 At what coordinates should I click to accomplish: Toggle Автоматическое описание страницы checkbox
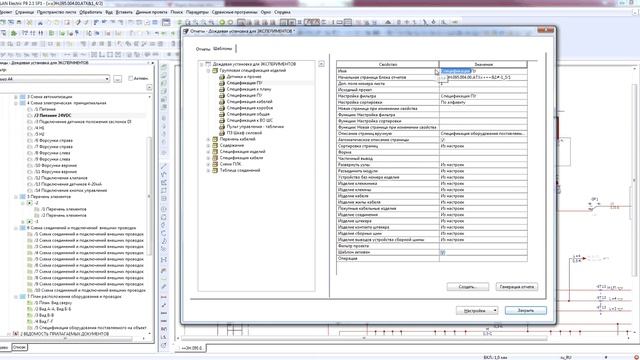[443, 140]
